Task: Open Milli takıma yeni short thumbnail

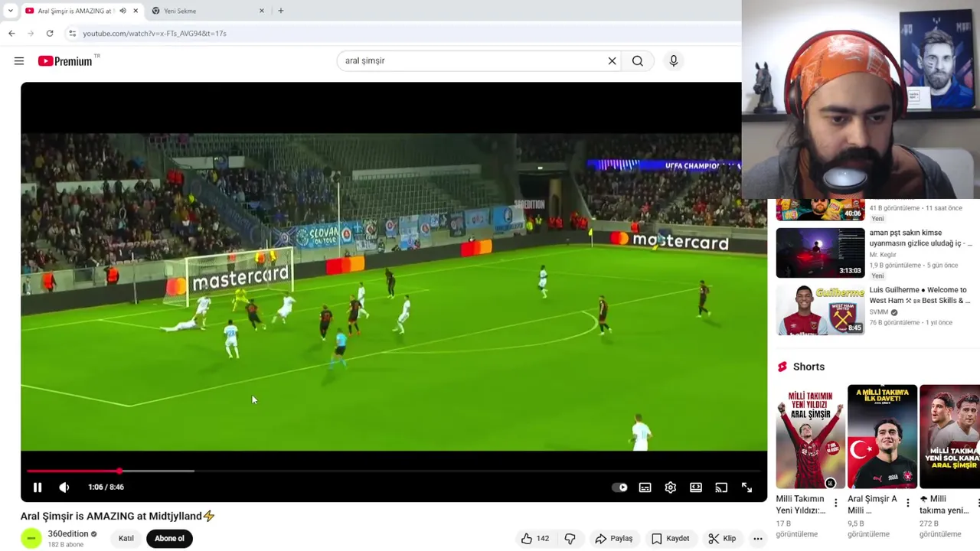Action: 949,436
